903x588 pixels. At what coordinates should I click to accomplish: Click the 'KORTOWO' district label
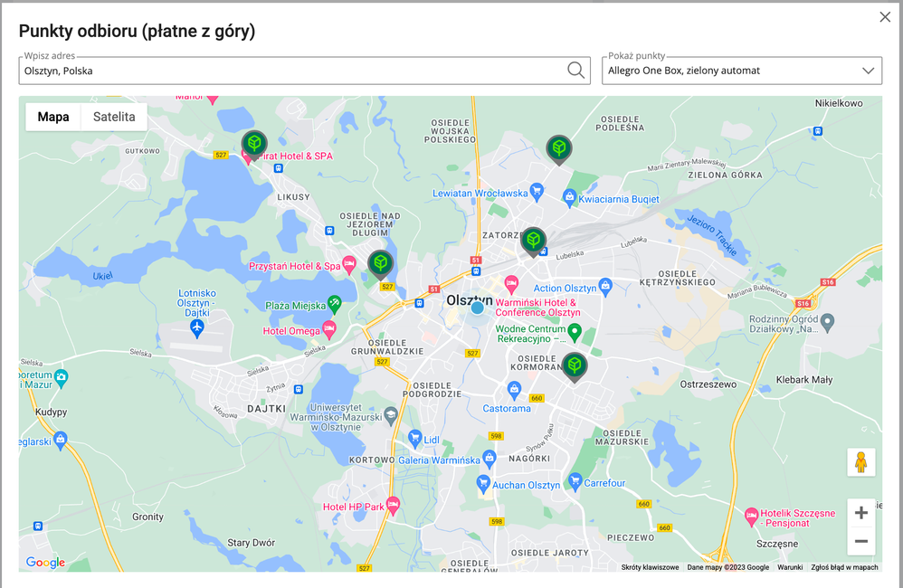pos(372,460)
